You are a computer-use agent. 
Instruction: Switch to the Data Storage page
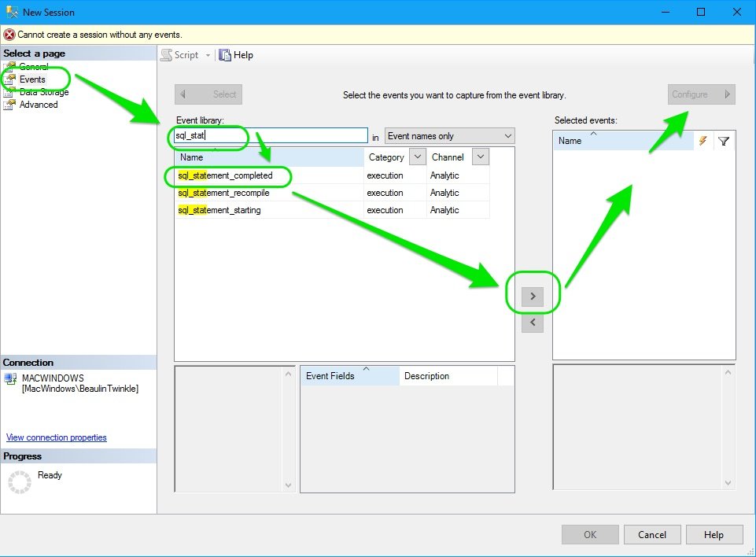tap(35, 91)
